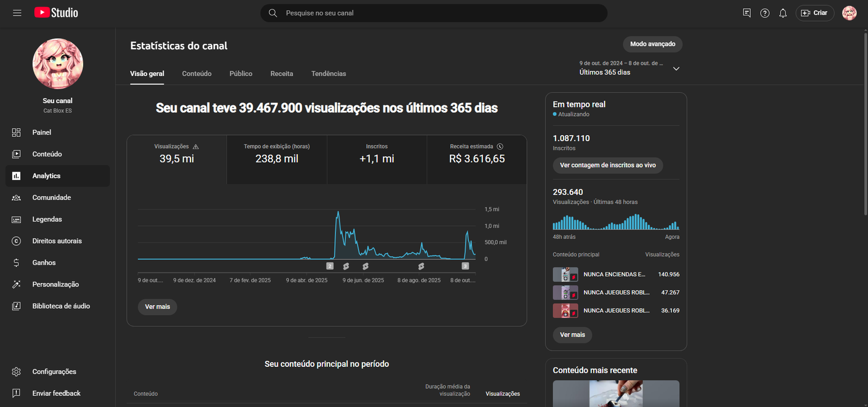Click the main views line chart peak
Viewport: 868px width, 407px height.
[x=338, y=213]
